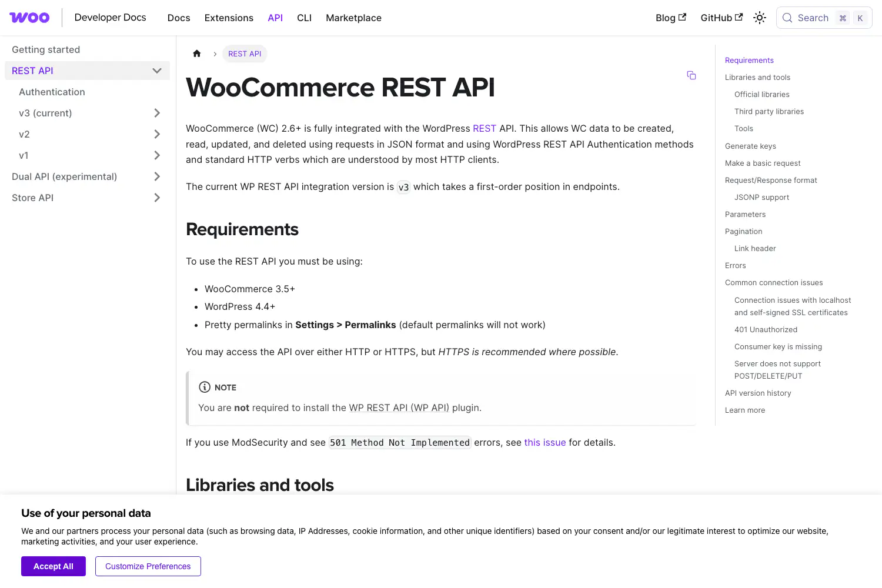The image size is (882, 588).
Task: Follow the purple REST link in intro
Action: tap(485, 128)
